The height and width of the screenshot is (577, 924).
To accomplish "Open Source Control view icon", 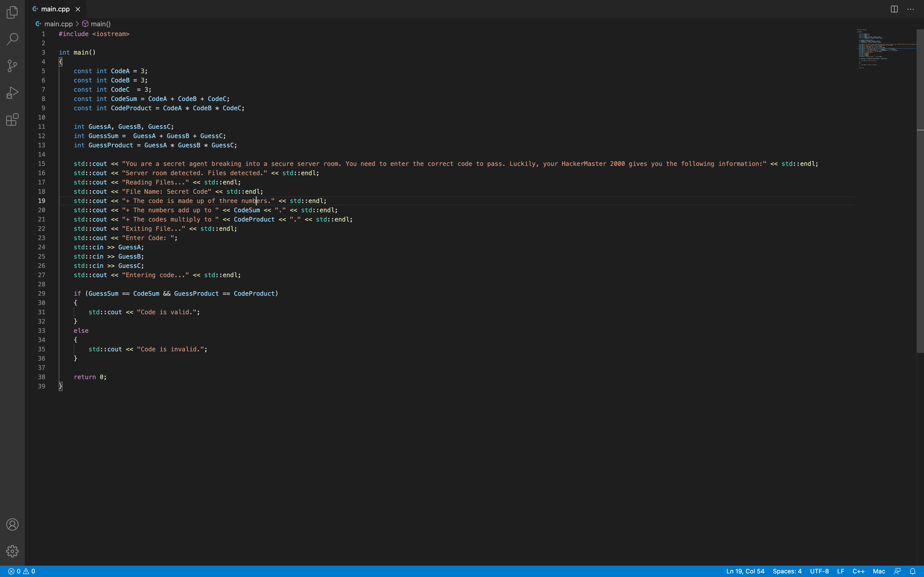I will [x=12, y=66].
